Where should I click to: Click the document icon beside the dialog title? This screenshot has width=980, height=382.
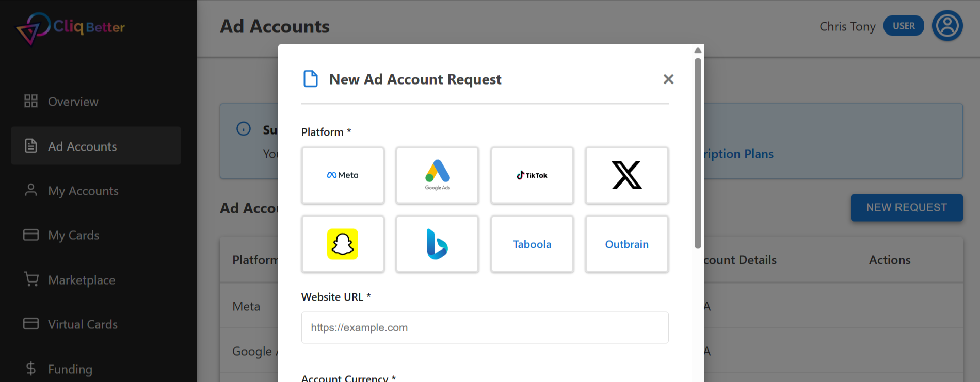click(311, 79)
